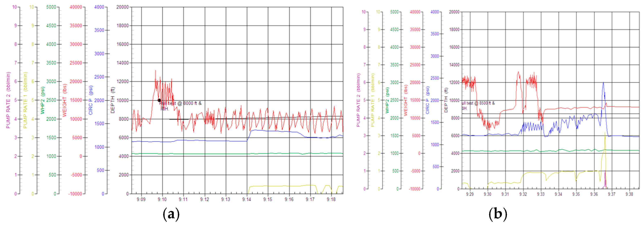Click the black dot marker in chart (a)
The height and width of the screenshot is (225, 644).
[159, 100]
